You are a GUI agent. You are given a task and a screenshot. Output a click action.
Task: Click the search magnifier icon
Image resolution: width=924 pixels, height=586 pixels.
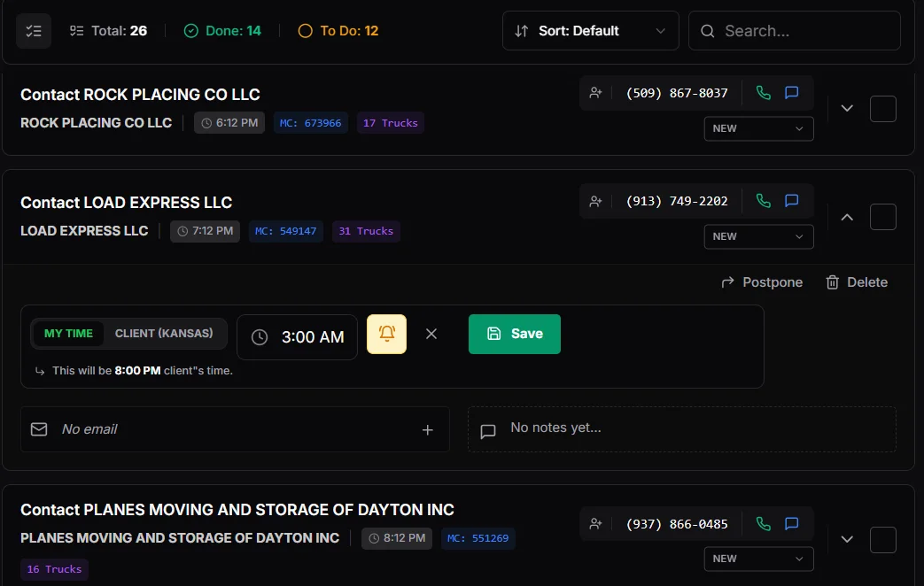pos(708,31)
